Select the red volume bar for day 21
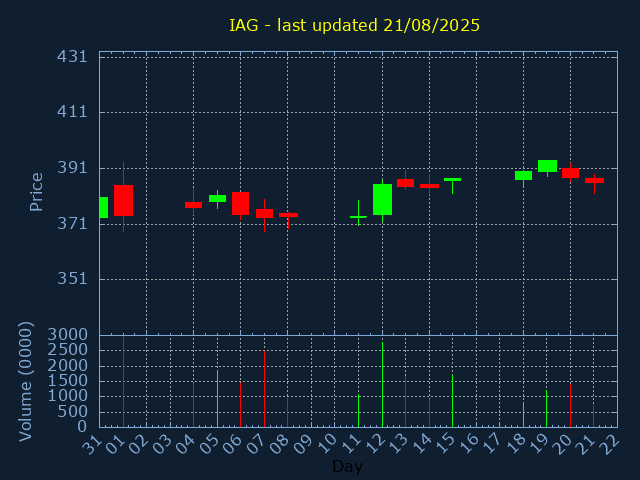Viewport: 640px width, 480px height. point(593,416)
